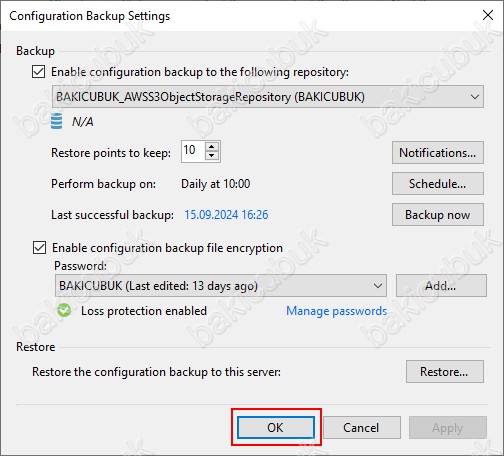Open the Manage passwords link

337,311
